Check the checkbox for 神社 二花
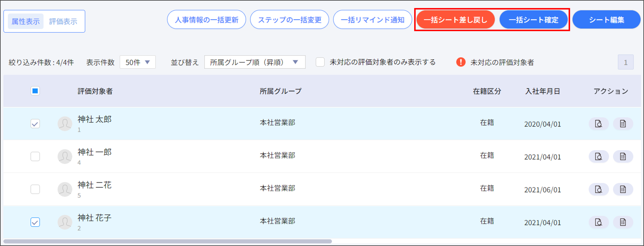 pyautogui.click(x=35, y=189)
